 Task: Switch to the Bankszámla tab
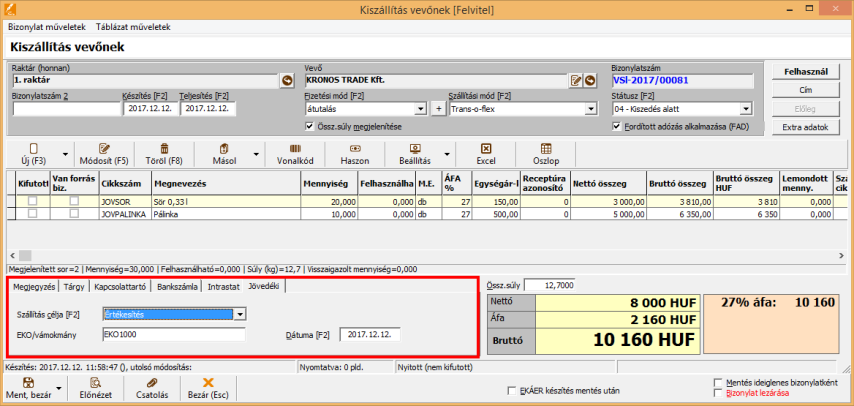[x=177, y=287]
